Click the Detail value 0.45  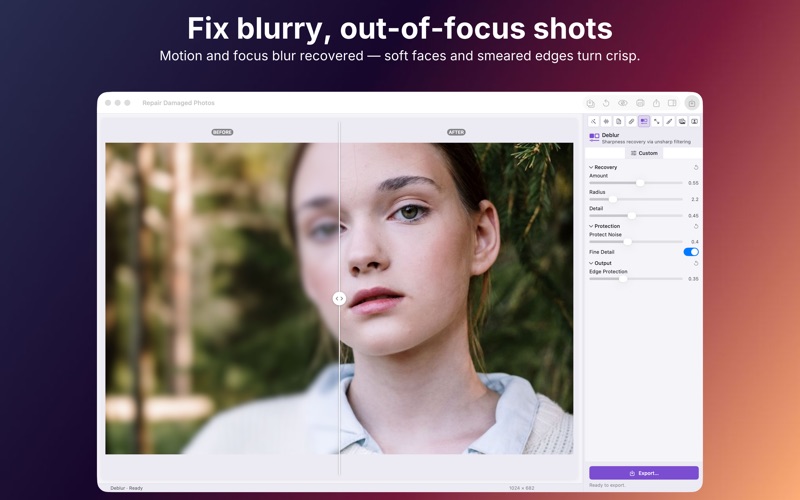click(693, 215)
